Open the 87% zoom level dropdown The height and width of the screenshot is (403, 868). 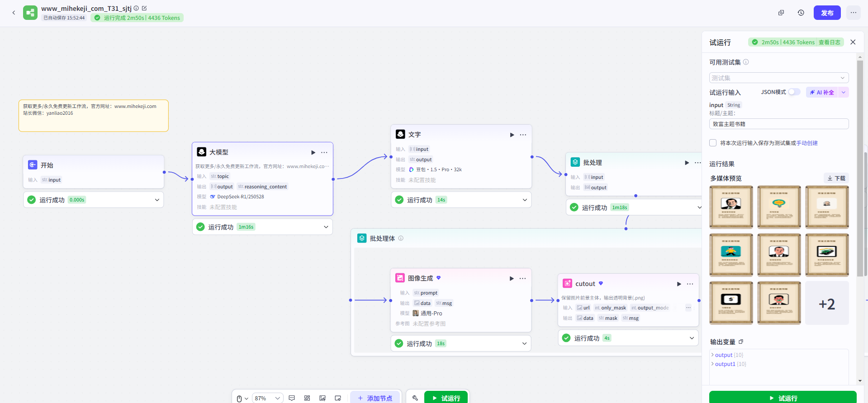(267, 398)
